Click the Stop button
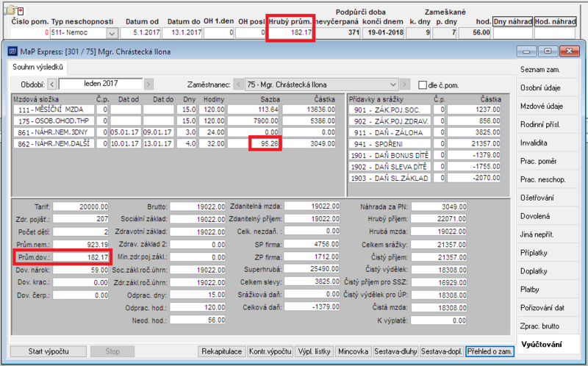Viewport: 588px width, 366px height. click(x=112, y=351)
